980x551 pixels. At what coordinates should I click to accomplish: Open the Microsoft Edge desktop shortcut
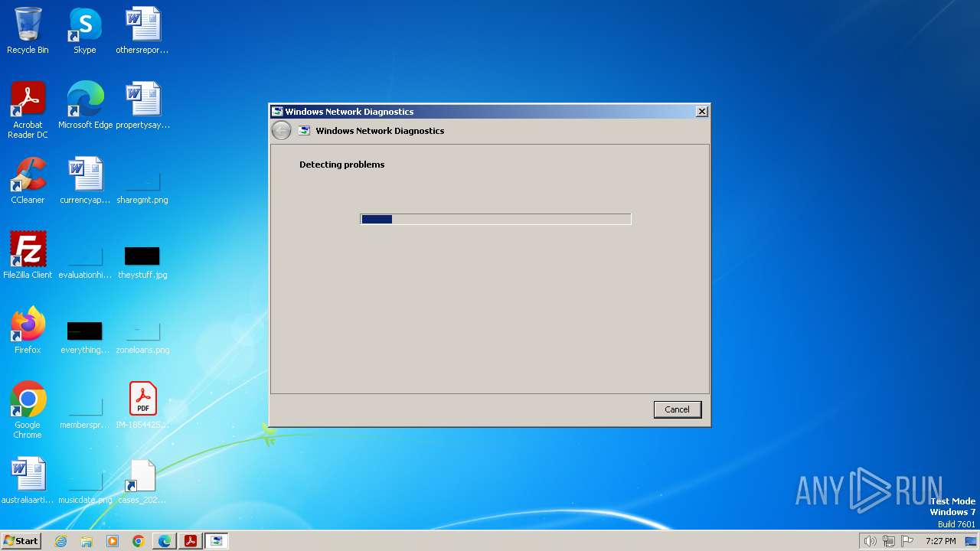(x=85, y=106)
